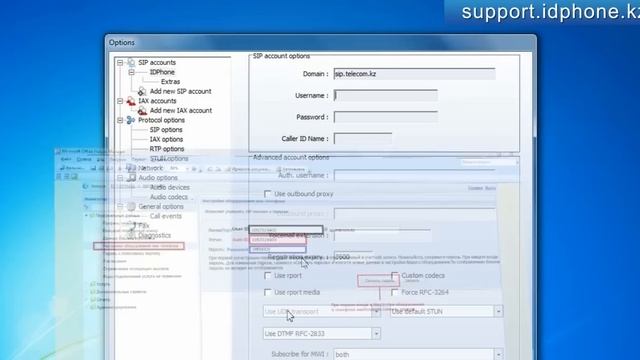Click the IAX accounts tree icon
640x360 pixels.
pos(131,101)
